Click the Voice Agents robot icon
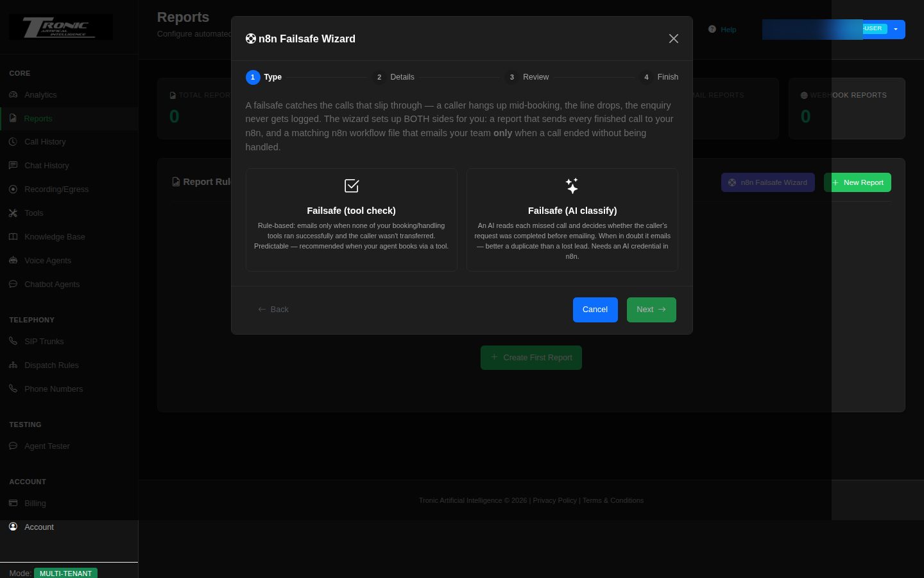 13,261
